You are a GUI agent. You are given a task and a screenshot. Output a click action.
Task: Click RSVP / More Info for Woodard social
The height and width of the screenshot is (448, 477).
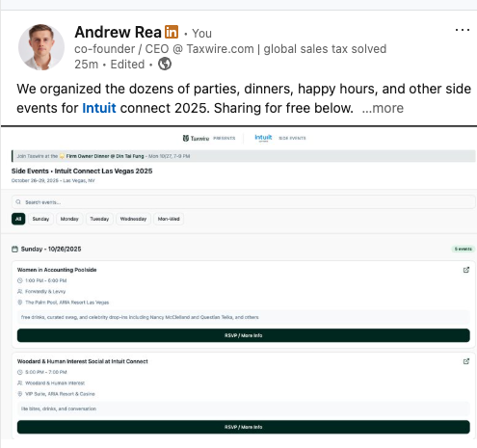(x=244, y=427)
